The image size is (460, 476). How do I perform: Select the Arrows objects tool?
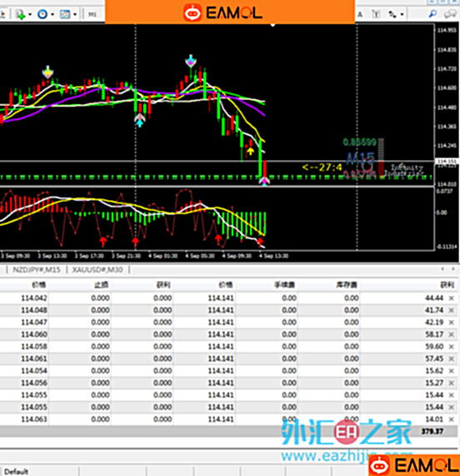coord(392,14)
